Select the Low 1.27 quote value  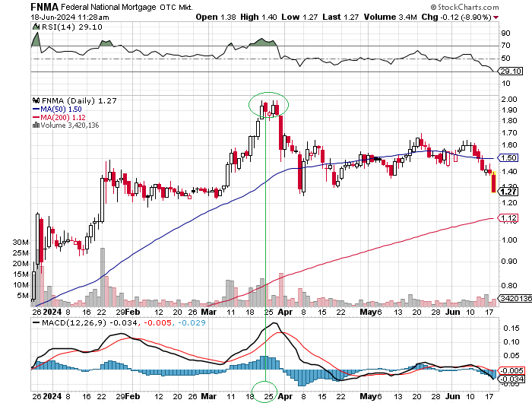pyautogui.click(x=299, y=17)
